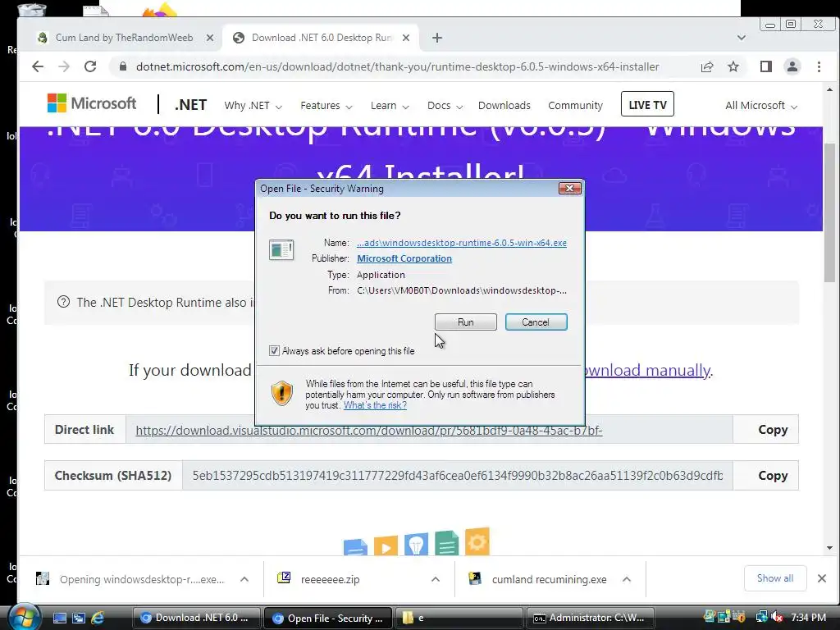Click the .NET home link

click(x=190, y=104)
